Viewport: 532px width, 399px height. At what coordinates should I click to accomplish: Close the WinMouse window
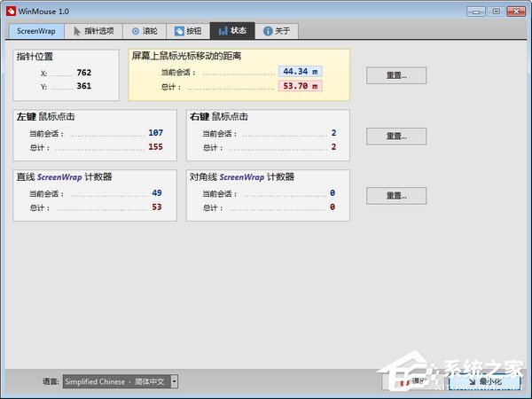pos(515,11)
